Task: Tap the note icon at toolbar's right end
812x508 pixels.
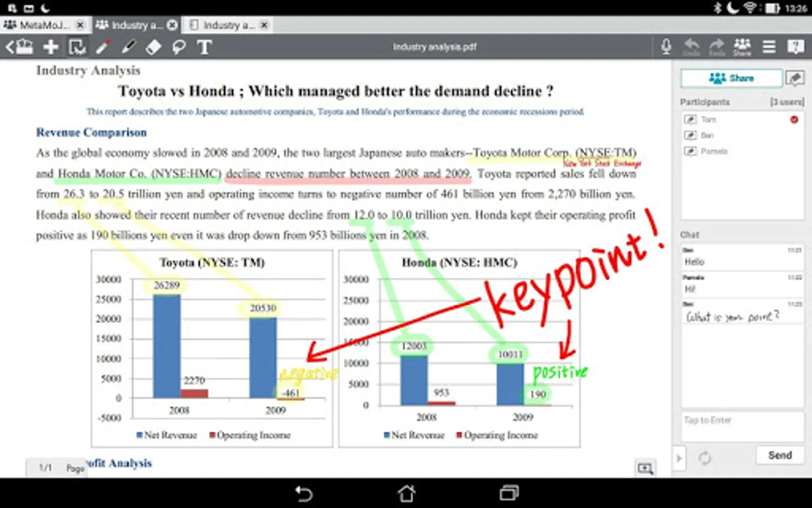Action: coord(796,46)
